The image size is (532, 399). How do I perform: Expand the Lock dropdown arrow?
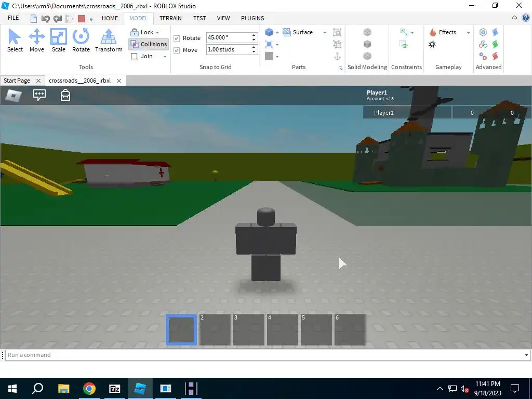[x=157, y=33]
